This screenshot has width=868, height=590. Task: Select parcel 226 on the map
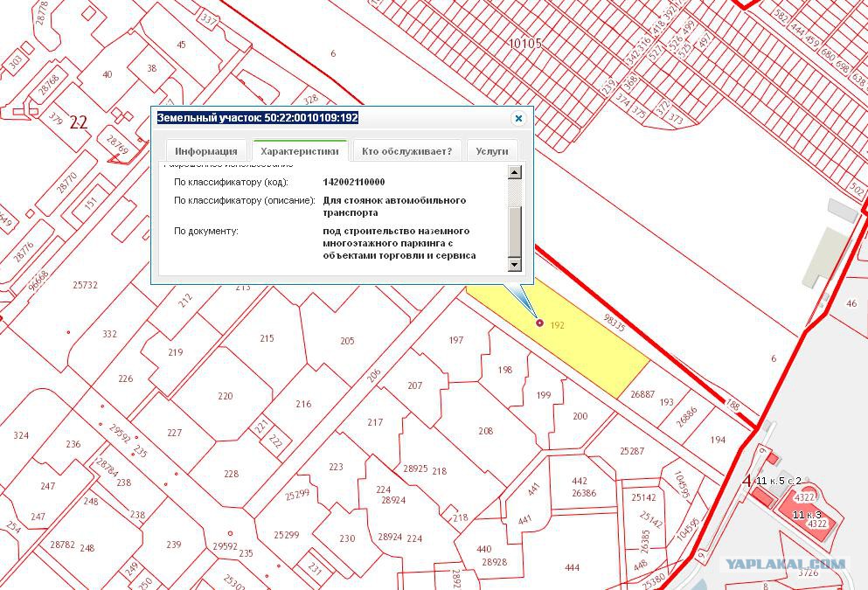[x=126, y=378]
